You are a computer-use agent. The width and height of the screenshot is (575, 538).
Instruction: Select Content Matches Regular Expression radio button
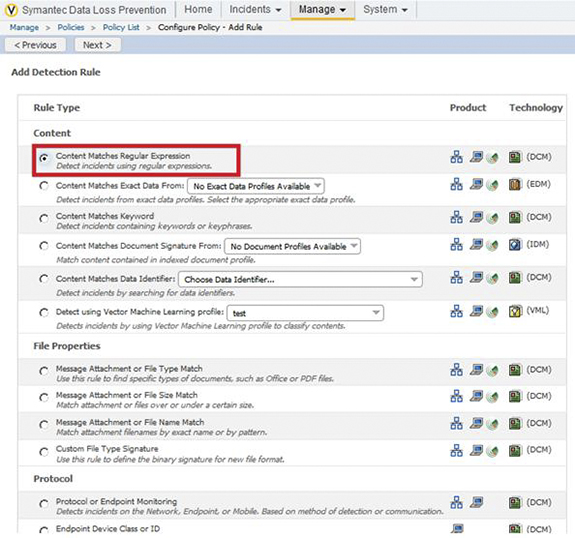pyautogui.click(x=44, y=158)
